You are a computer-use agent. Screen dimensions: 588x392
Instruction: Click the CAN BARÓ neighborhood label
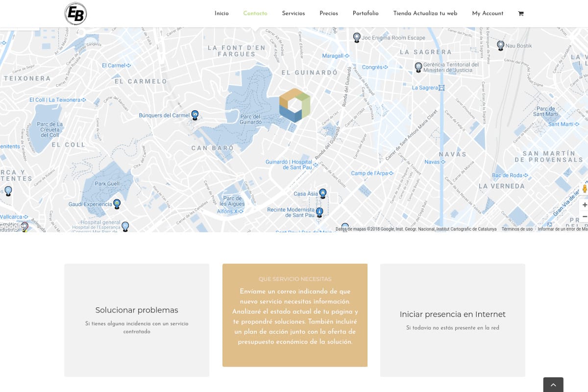point(213,148)
